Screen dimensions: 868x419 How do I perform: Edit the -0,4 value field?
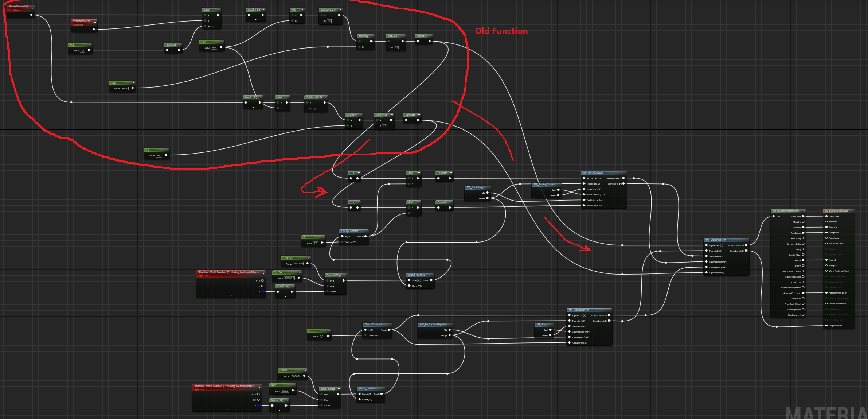point(214,48)
